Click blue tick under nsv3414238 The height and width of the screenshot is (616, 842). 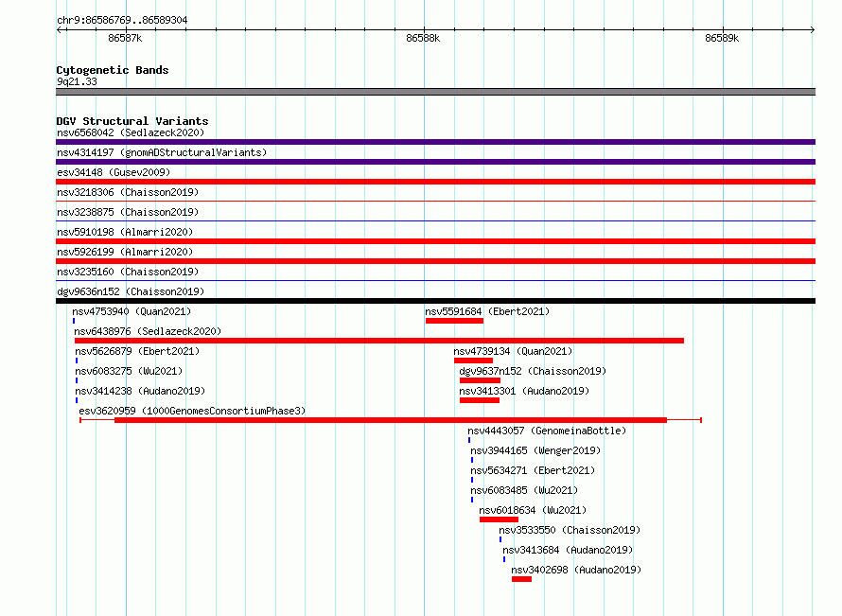pos(77,400)
